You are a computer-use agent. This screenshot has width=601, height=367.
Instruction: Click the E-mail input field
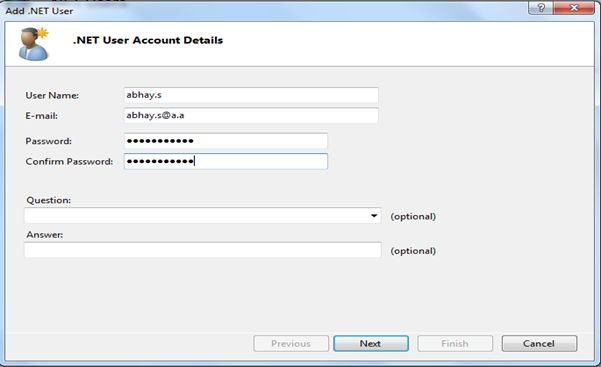pos(251,115)
